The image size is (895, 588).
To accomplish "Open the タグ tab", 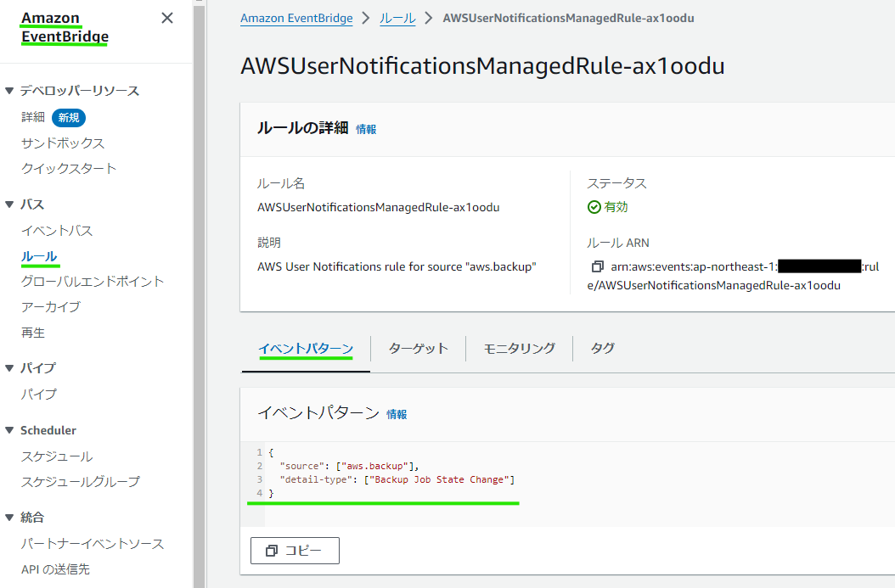I will click(x=602, y=348).
